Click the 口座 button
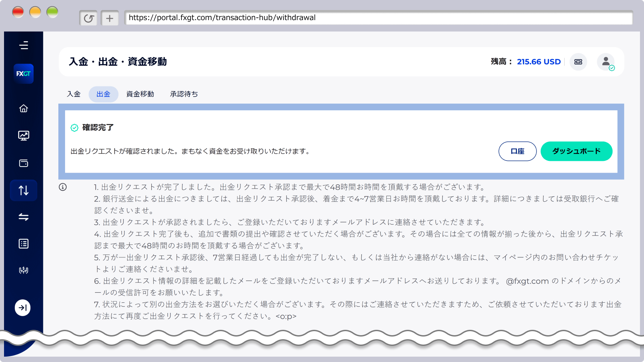This screenshot has width=644, height=362. click(x=518, y=151)
